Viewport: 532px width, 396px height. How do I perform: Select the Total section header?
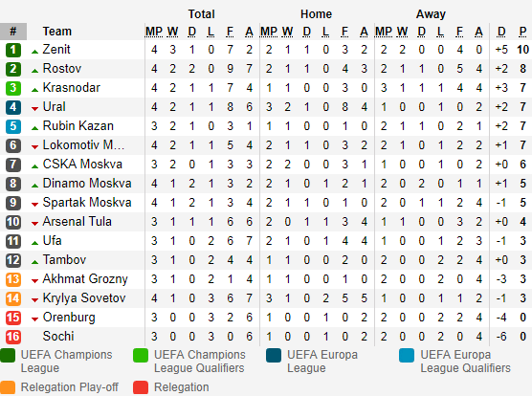202,14
